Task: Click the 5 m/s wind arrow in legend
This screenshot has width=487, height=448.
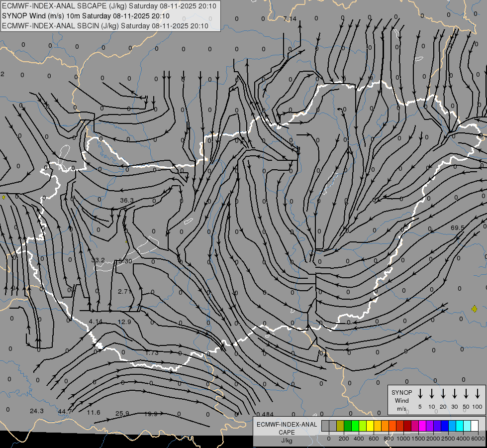Action: tap(420, 394)
